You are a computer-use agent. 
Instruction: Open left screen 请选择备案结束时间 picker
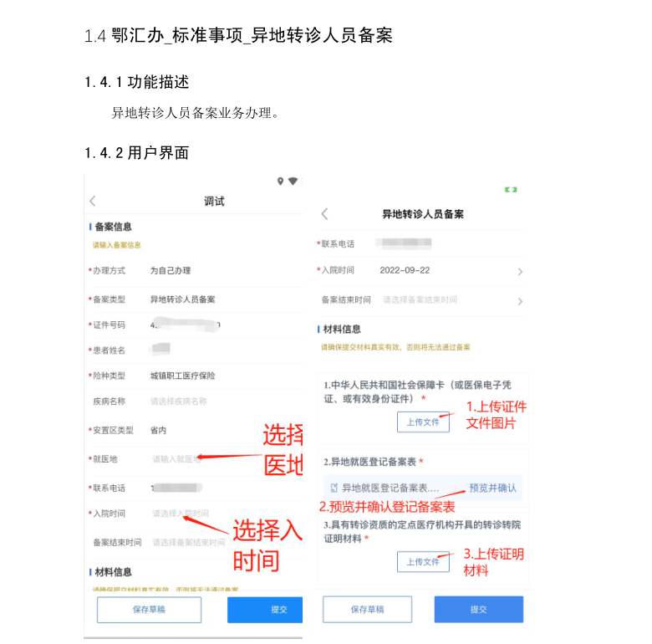coord(188,543)
